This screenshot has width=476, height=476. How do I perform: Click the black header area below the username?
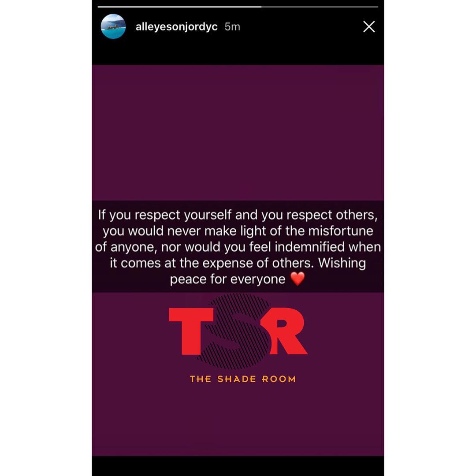click(x=238, y=52)
